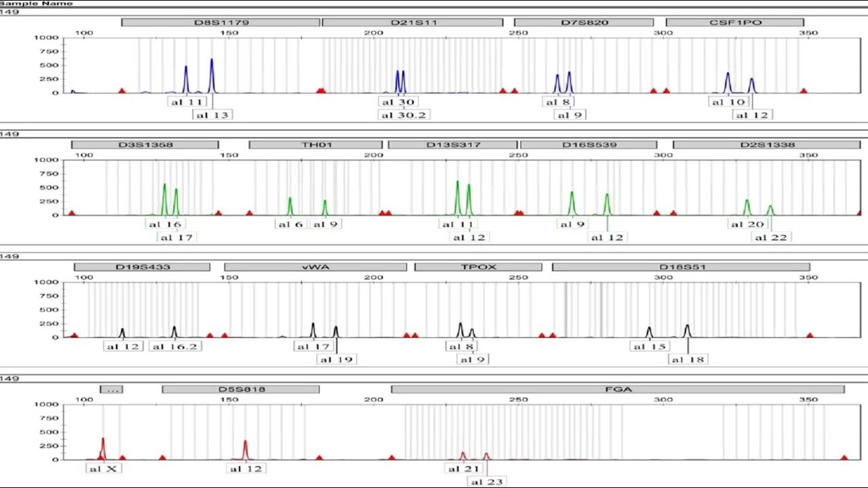Select allele label "al 23" under FGA
Image resolution: width=868 pixels, height=488 pixels.
point(487,481)
